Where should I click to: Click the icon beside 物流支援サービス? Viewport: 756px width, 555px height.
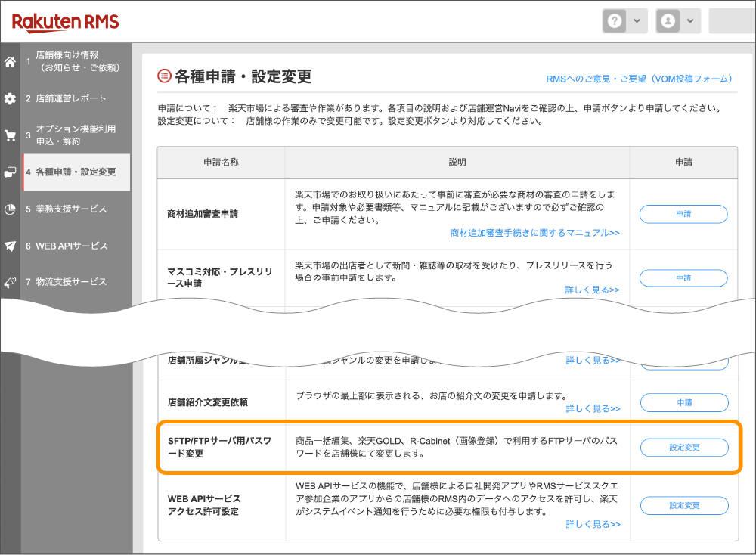point(10,282)
